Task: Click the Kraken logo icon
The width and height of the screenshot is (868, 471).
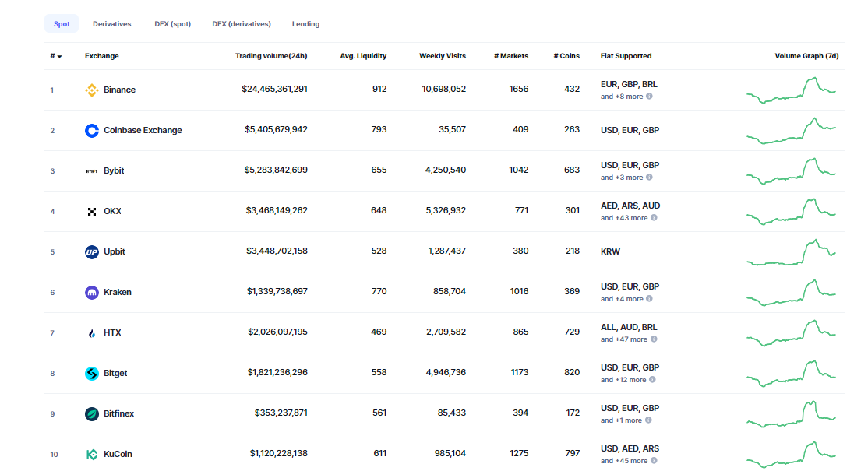Action: 92,293
